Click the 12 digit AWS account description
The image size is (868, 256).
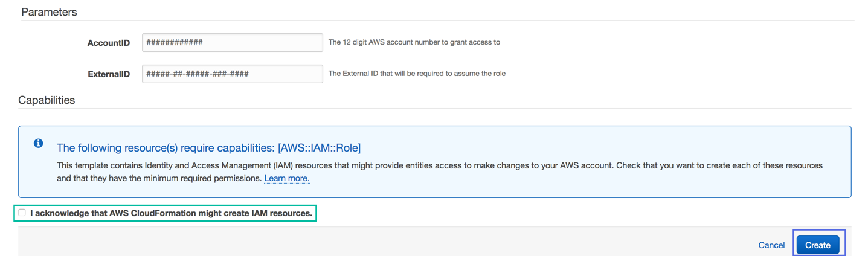click(x=414, y=42)
